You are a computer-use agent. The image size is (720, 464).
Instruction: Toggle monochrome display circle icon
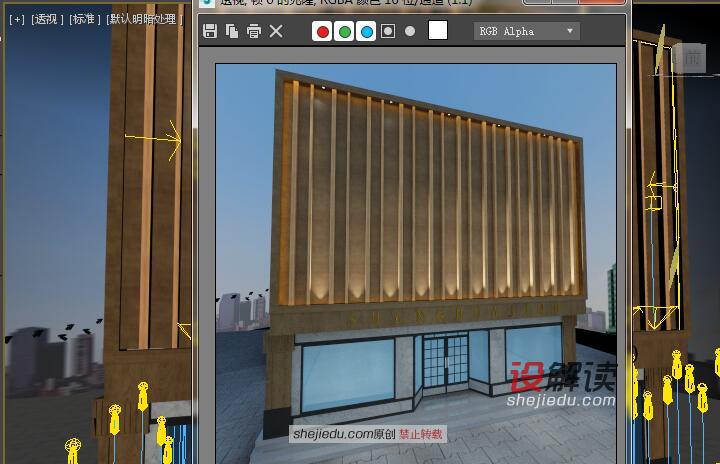click(x=410, y=31)
